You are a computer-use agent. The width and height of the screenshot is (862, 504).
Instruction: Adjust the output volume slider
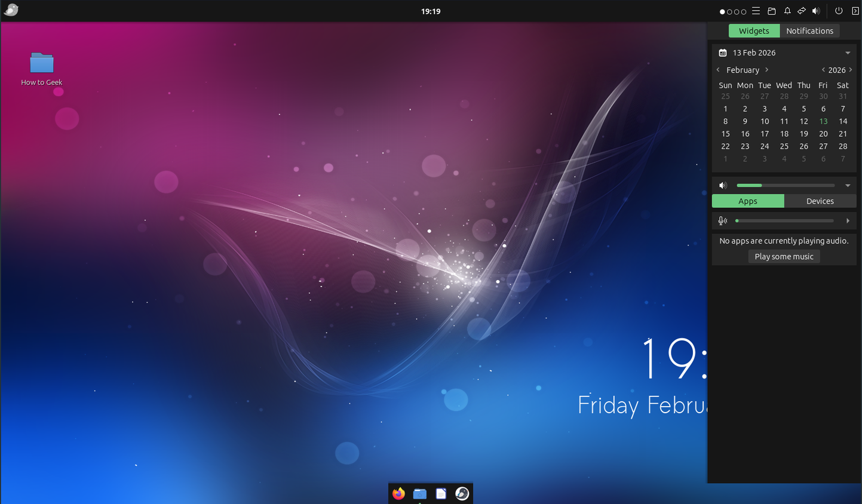click(x=786, y=186)
